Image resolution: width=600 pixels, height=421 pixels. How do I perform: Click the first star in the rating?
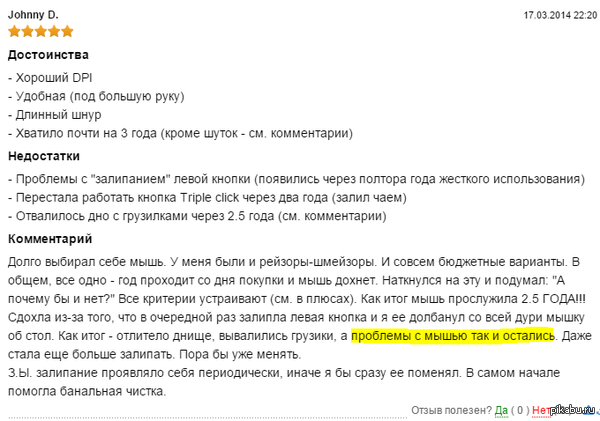[x=14, y=33]
